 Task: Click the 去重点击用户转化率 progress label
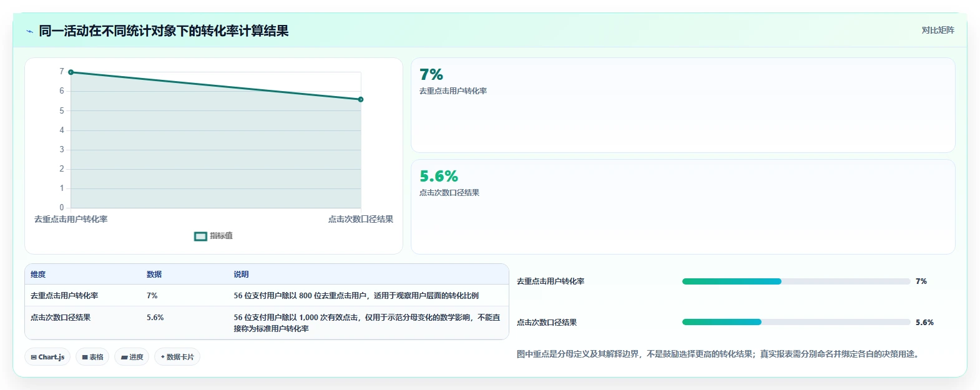[551, 281]
